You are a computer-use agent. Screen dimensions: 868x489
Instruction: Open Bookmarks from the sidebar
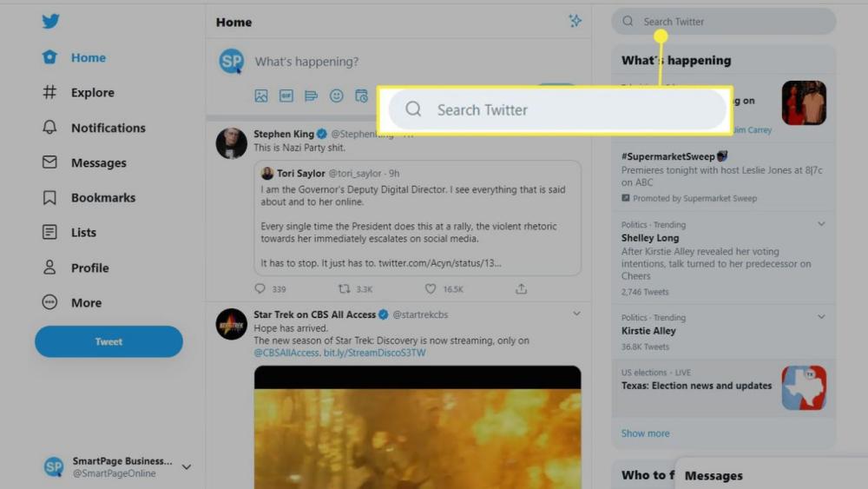[x=102, y=198]
